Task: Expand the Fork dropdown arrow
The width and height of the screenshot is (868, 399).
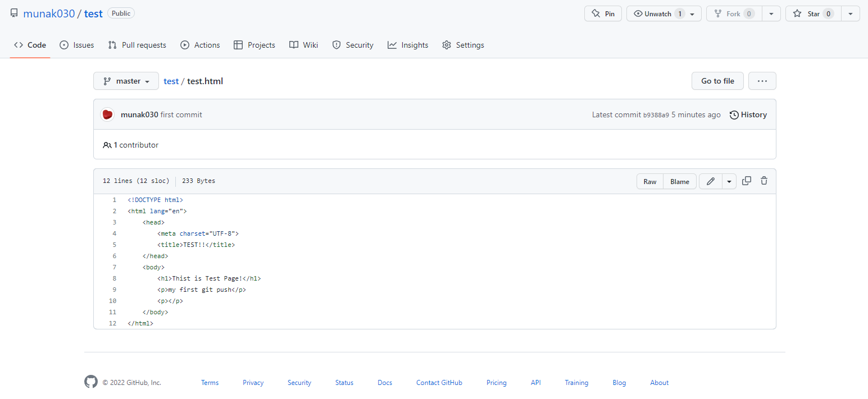Action: click(771, 13)
